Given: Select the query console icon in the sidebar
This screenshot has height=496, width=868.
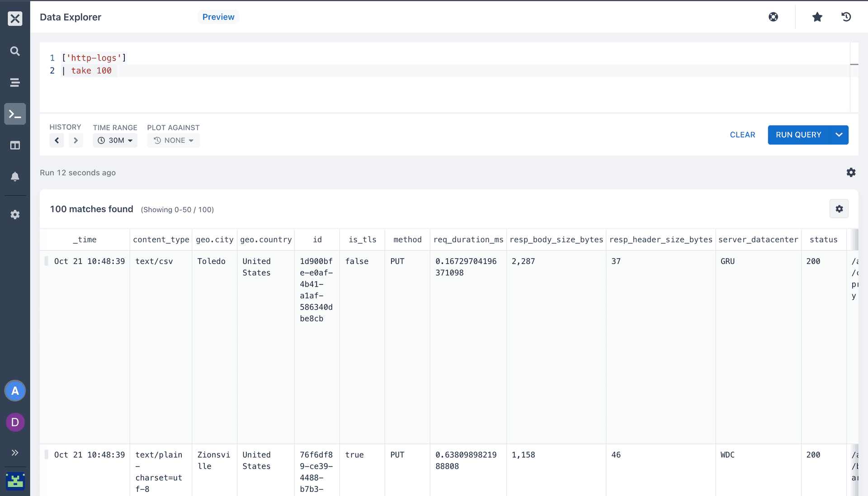Looking at the screenshot, I should coord(15,114).
